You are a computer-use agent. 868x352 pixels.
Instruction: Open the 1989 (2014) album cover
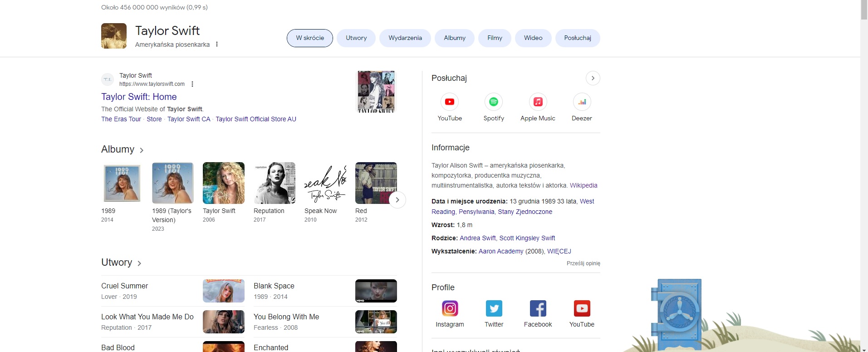(122, 183)
